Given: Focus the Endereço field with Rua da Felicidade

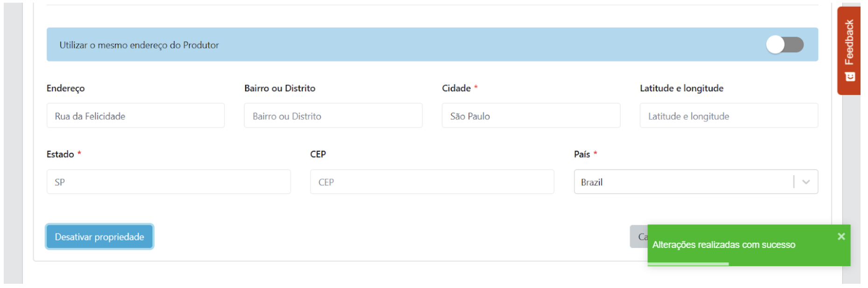Looking at the screenshot, I should click(135, 116).
